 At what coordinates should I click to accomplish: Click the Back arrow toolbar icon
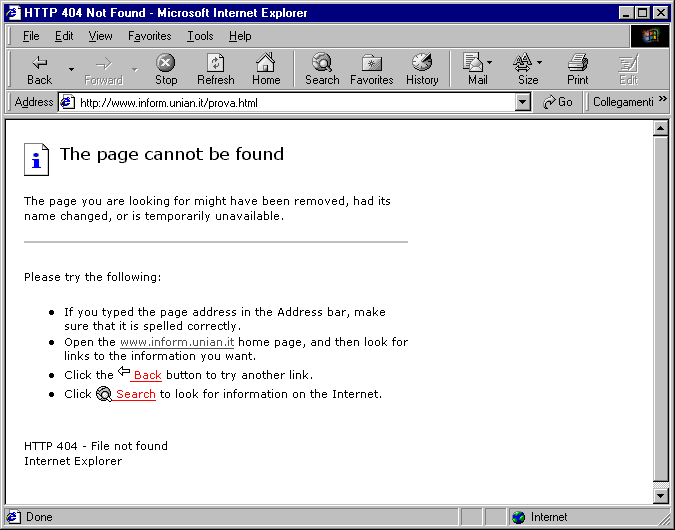(x=40, y=63)
